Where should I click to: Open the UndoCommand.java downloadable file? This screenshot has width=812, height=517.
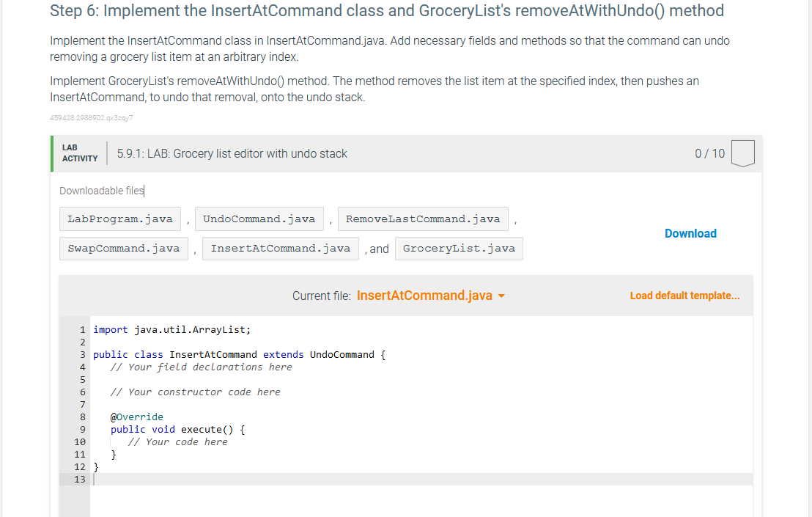[259, 219]
